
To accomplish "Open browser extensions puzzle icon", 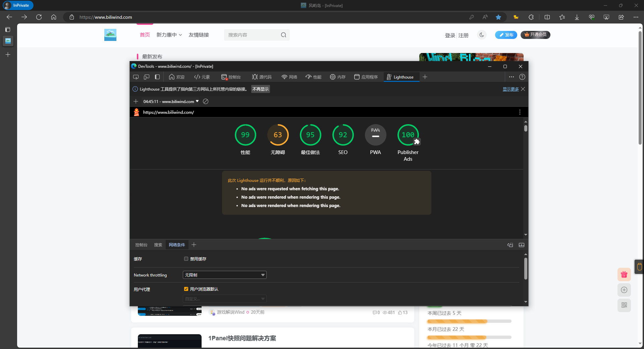I will [x=531, y=17].
